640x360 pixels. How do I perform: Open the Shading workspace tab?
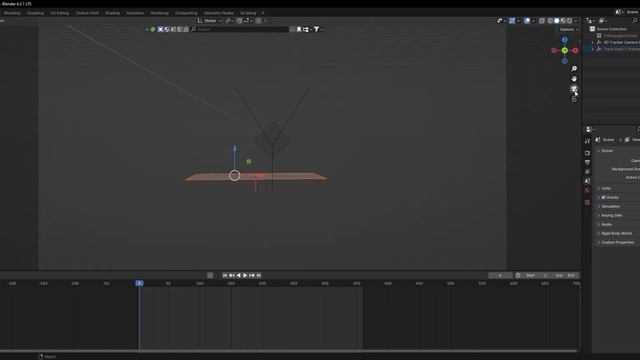point(113,13)
